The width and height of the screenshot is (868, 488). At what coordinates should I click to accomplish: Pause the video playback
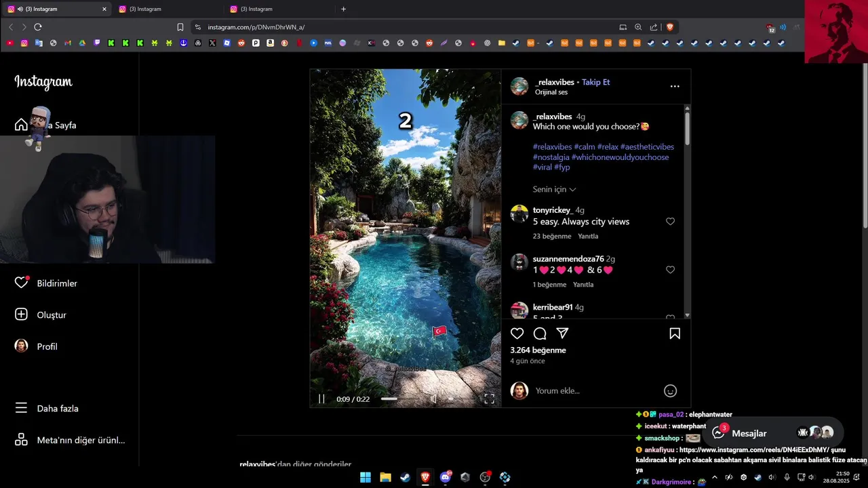click(321, 399)
